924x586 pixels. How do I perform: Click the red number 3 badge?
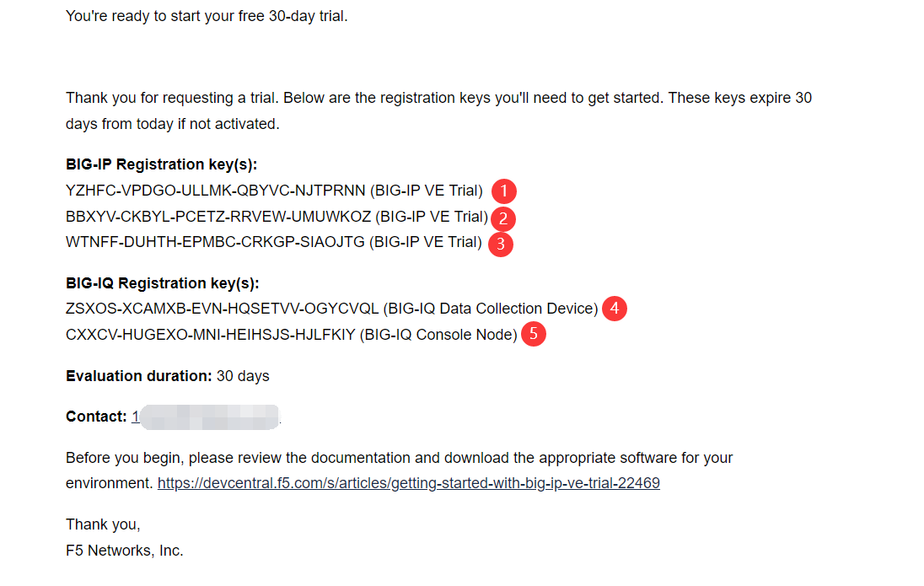click(501, 244)
